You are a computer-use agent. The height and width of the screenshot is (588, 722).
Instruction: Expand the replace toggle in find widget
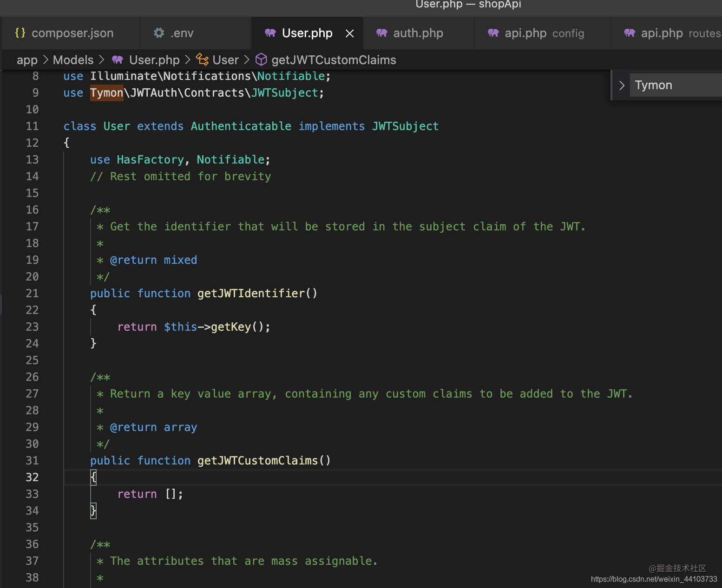[622, 85]
